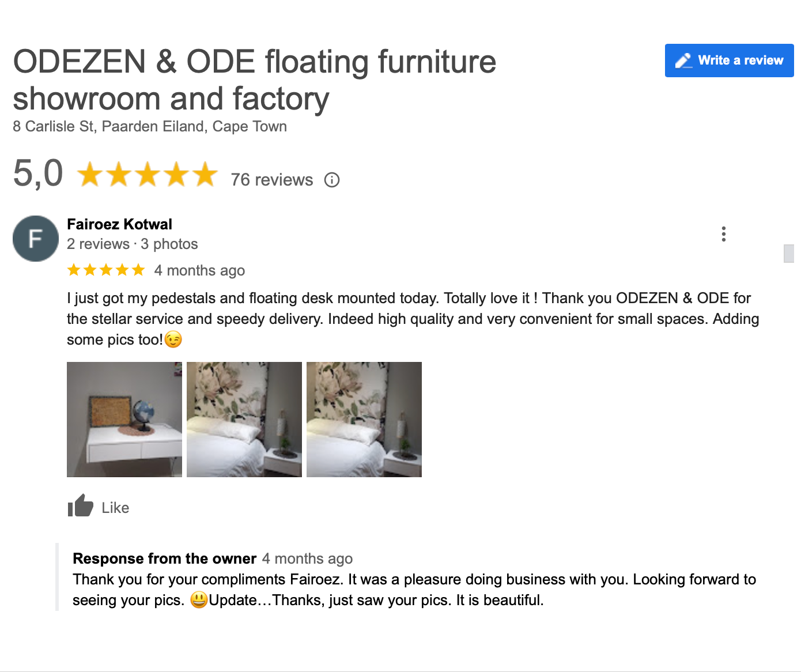Click the large overall five-star rating
The width and height of the screenshot is (801, 672).
coord(148,174)
